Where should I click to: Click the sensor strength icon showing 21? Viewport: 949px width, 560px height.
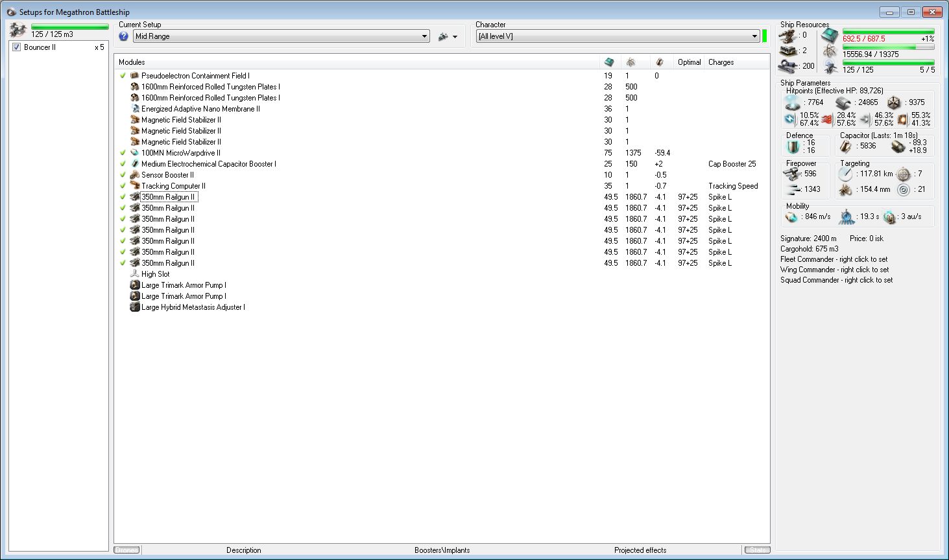(903, 190)
